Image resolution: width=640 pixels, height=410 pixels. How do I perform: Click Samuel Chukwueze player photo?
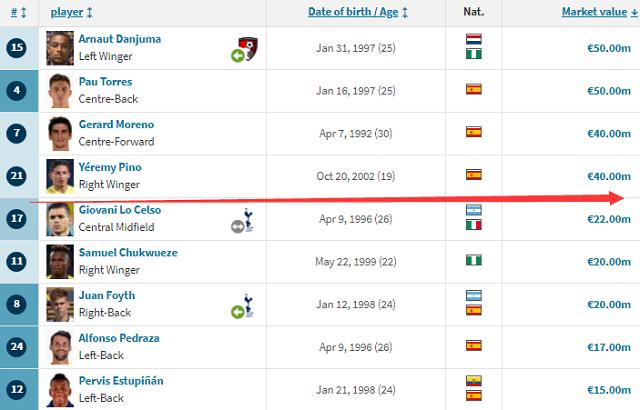pyautogui.click(x=60, y=262)
